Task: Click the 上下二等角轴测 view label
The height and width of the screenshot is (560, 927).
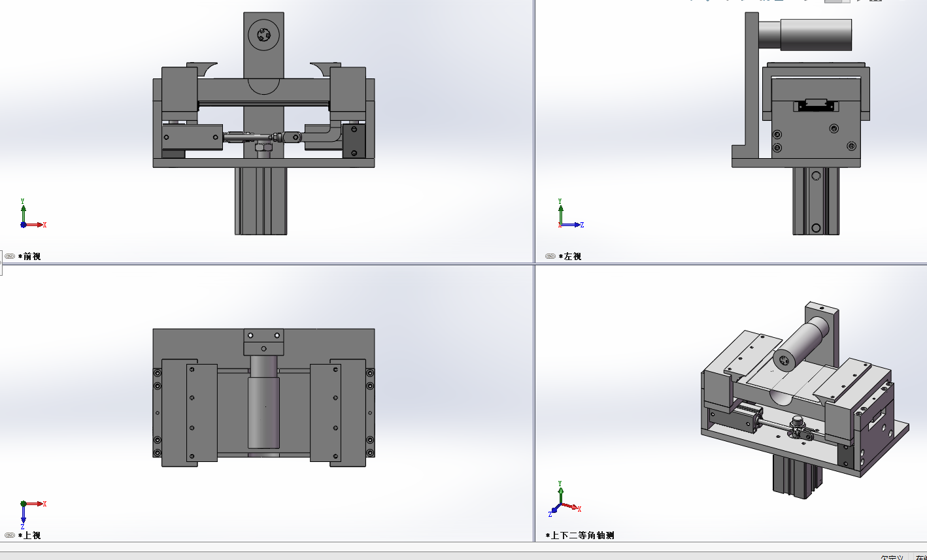Action: 582,536
